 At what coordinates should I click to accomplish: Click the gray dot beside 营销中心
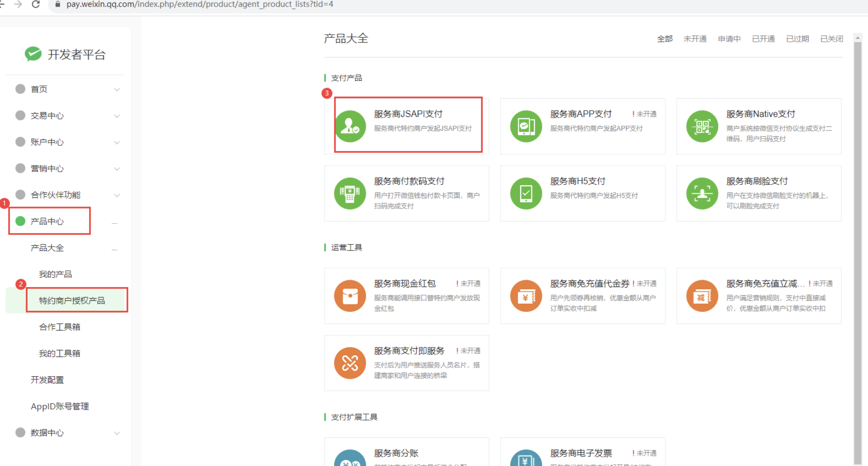20,168
